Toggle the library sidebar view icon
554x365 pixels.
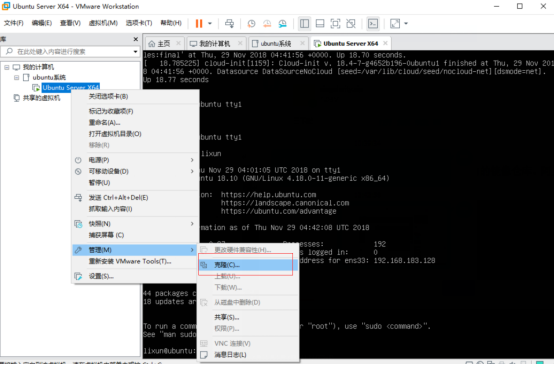pos(304,24)
